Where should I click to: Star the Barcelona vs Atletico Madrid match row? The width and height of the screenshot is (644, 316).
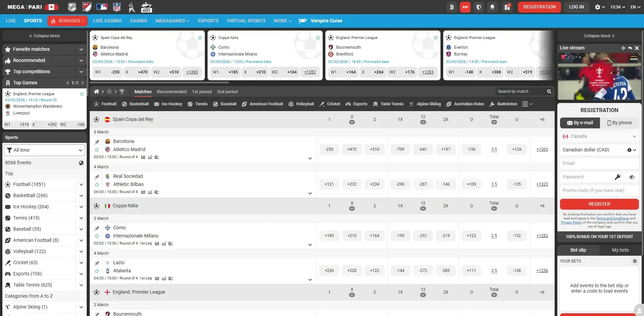[x=97, y=150]
